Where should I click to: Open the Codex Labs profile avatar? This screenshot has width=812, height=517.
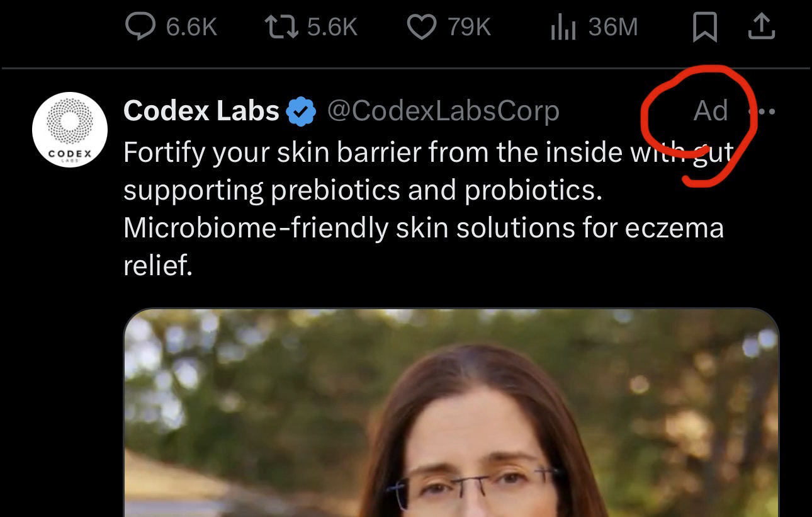(70, 130)
